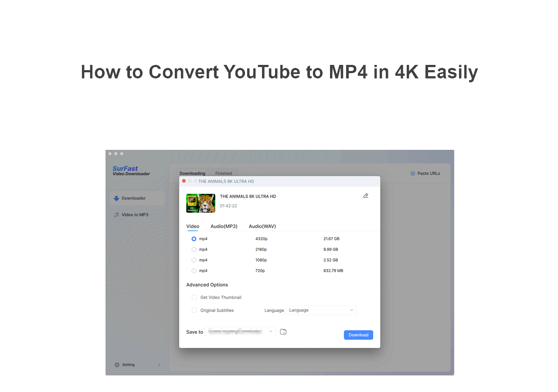558x392 pixels.
Task: Click the 1080p resolution text
Action: click(x=261, y=260)
